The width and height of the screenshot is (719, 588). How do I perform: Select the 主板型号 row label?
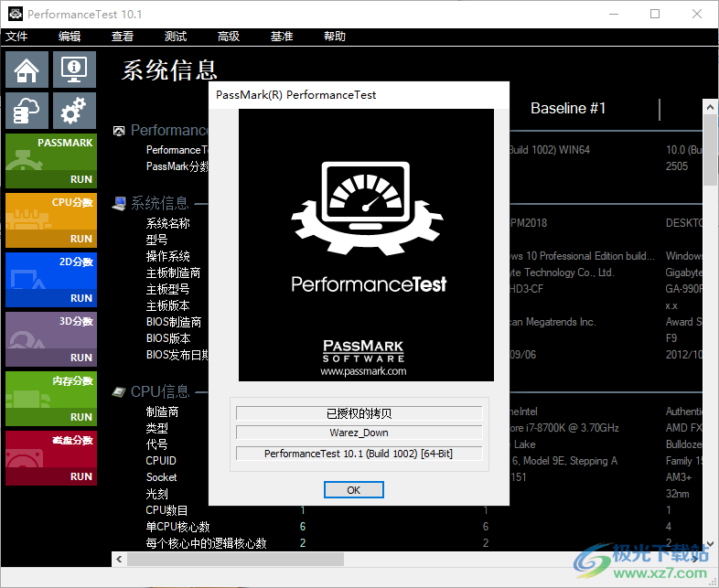(167, 289)
